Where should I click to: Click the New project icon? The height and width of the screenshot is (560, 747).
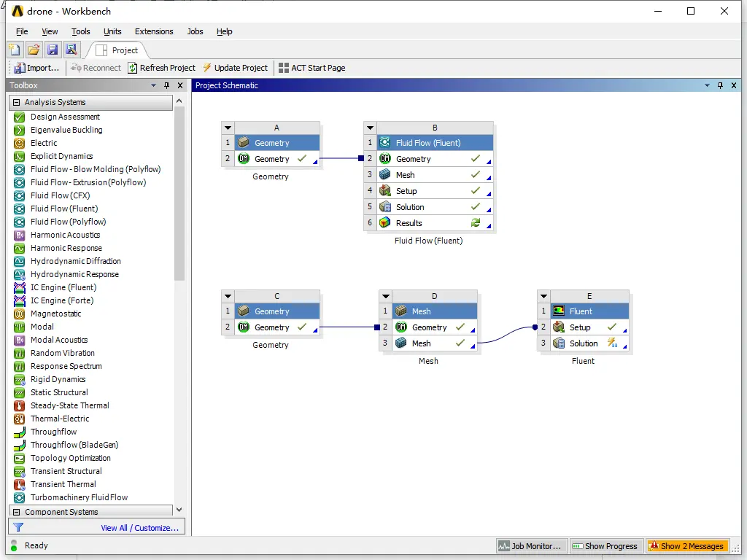tap(15, 50)
